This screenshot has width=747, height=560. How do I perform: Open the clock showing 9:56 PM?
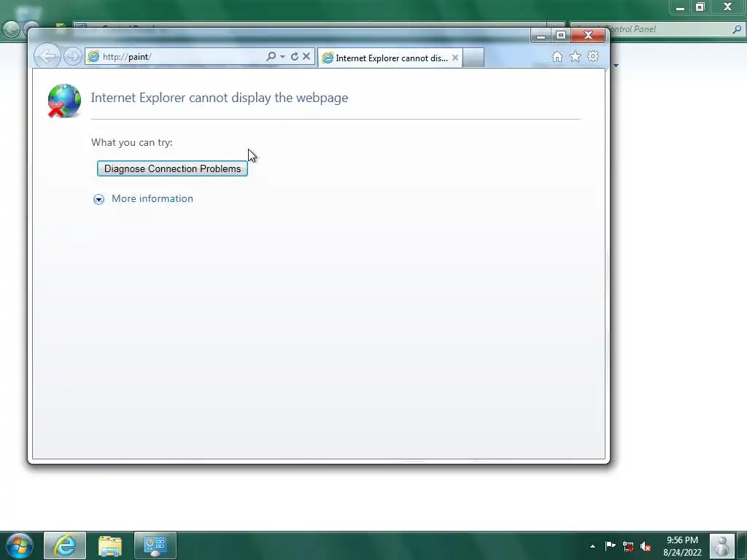(682, 546)
